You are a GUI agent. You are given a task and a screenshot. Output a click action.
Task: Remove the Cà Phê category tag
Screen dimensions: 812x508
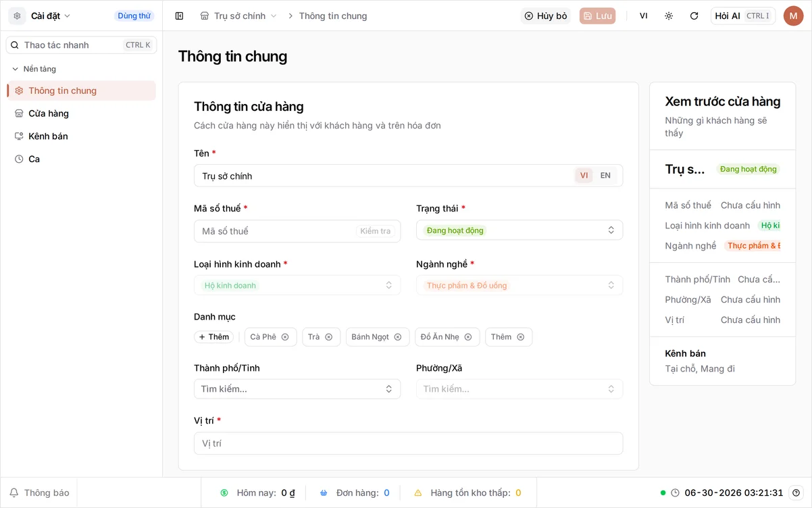point(285,337)
